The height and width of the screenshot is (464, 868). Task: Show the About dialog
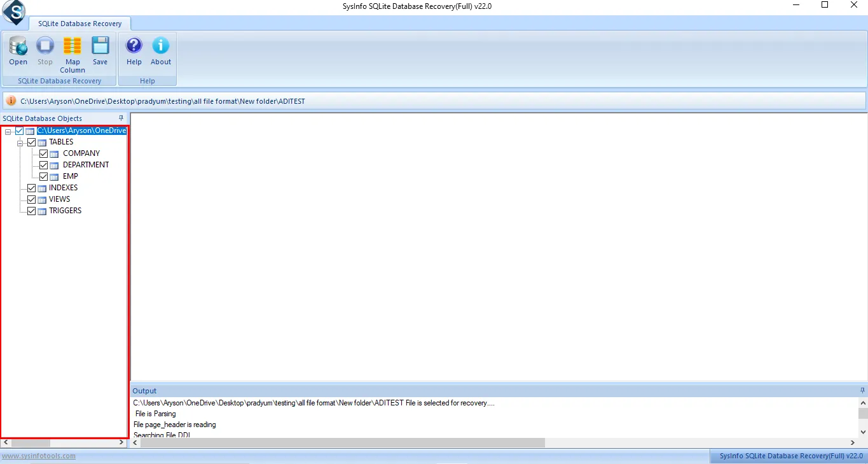[161, 51]
